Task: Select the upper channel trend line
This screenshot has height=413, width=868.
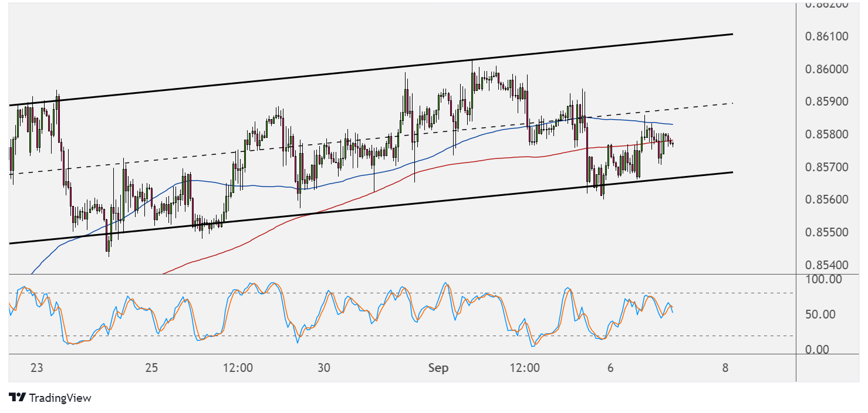Action: (371, 70)
